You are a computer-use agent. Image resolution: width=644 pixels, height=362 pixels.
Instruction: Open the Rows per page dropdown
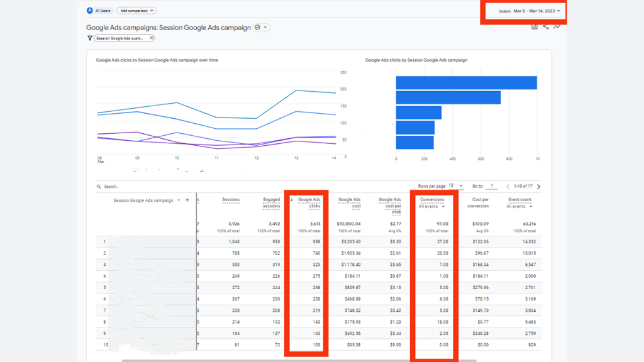click(x=456, y=186)
